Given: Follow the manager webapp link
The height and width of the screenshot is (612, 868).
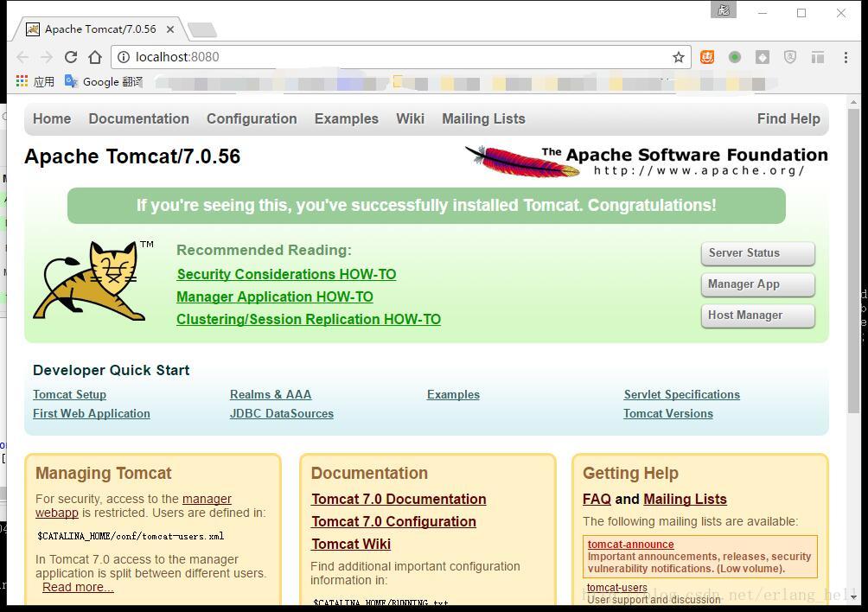Looking at the screenshot, I should (207, 499).
